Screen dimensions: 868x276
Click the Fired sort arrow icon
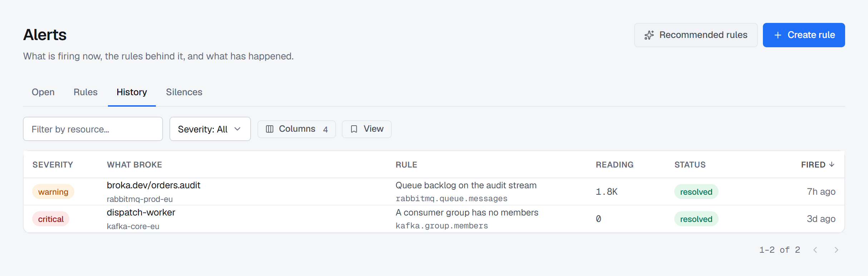[832, 164]
